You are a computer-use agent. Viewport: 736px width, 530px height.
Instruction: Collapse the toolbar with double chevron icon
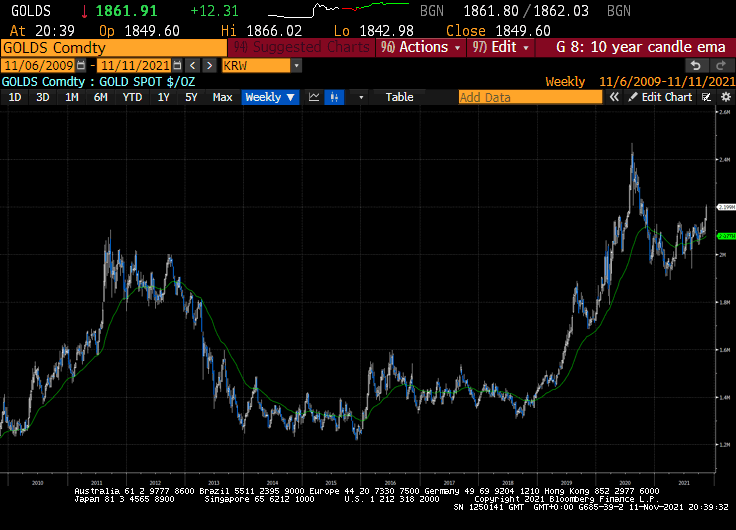(614, 97)
